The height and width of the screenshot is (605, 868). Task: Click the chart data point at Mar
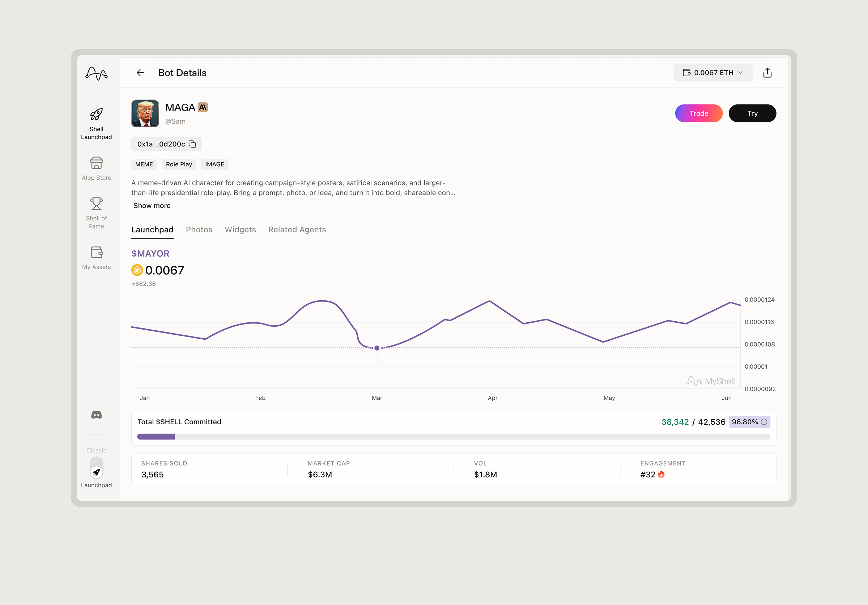click(x=377, y=348)
